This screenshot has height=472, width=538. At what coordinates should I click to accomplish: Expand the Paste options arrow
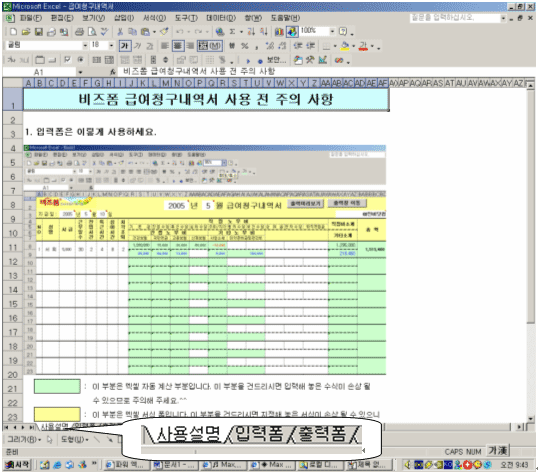(154, 32)
